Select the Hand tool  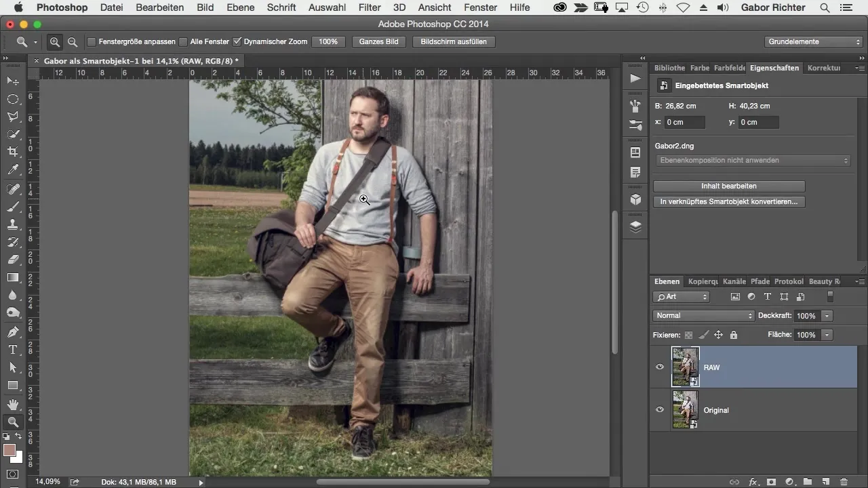pos(13,405)
